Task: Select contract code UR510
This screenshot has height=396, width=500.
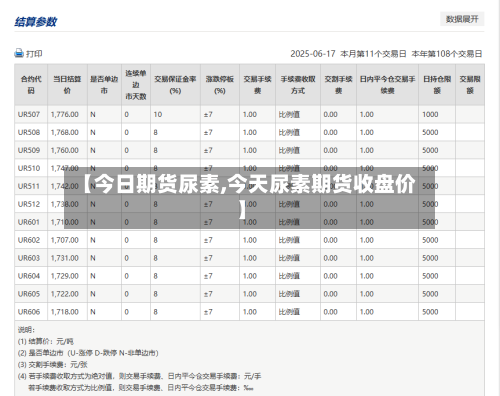Action: coord(29,168)
